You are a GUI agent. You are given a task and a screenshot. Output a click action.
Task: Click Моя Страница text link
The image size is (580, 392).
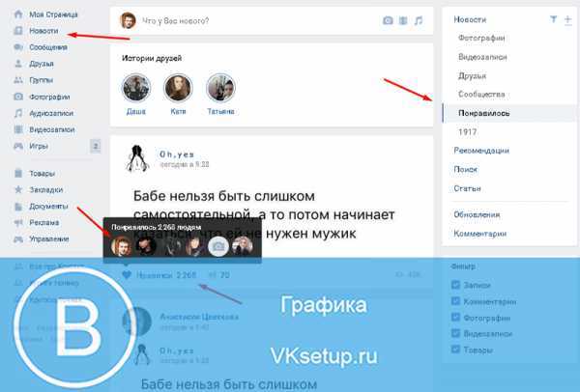click(53, 14)
